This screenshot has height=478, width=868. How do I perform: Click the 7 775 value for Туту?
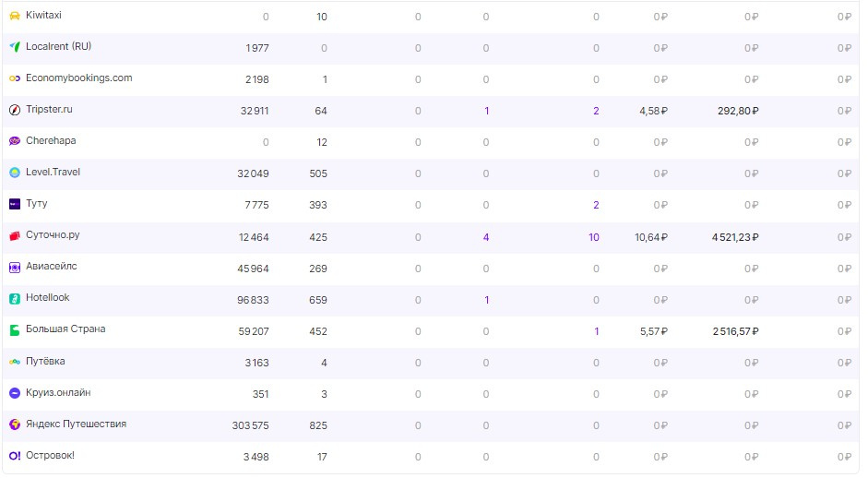(256, 205)
